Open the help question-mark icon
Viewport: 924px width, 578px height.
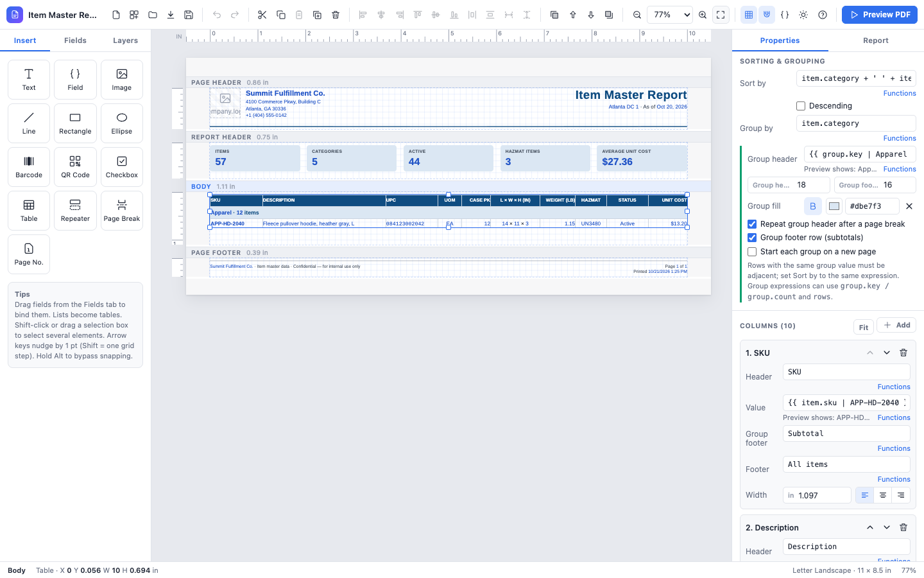click(x=823, y=15)
